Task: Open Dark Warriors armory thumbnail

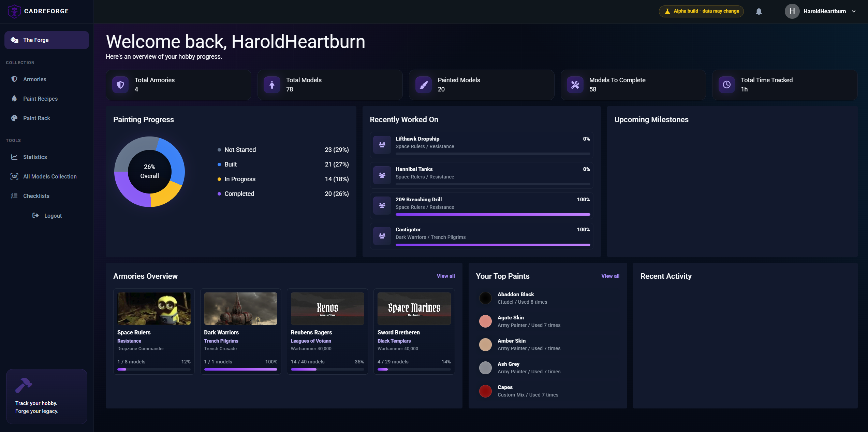Action: [240, 308]
